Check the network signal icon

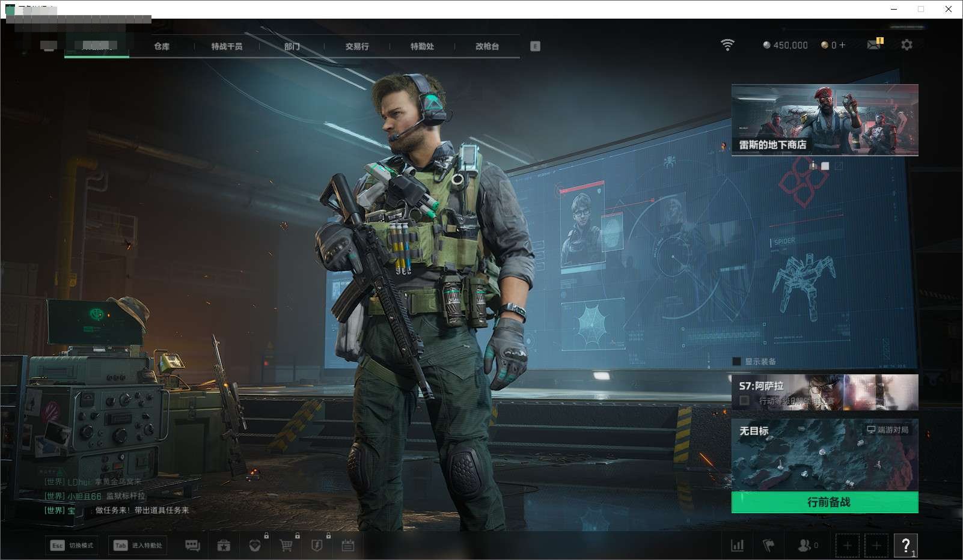point(727,45)
